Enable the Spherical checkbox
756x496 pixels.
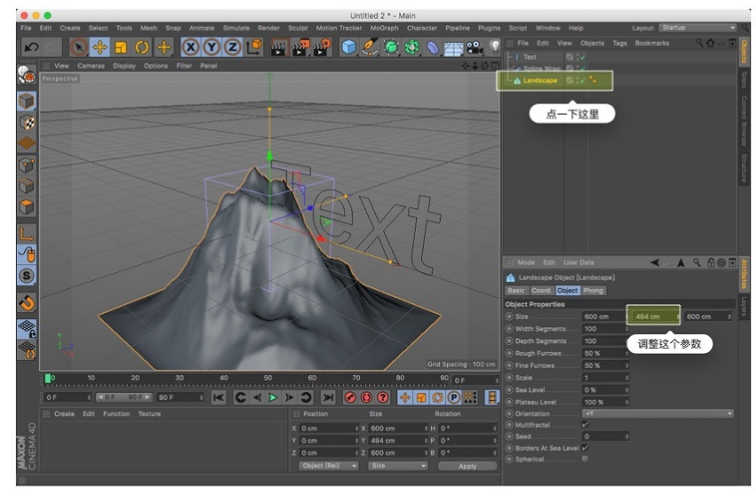[585, 459]
